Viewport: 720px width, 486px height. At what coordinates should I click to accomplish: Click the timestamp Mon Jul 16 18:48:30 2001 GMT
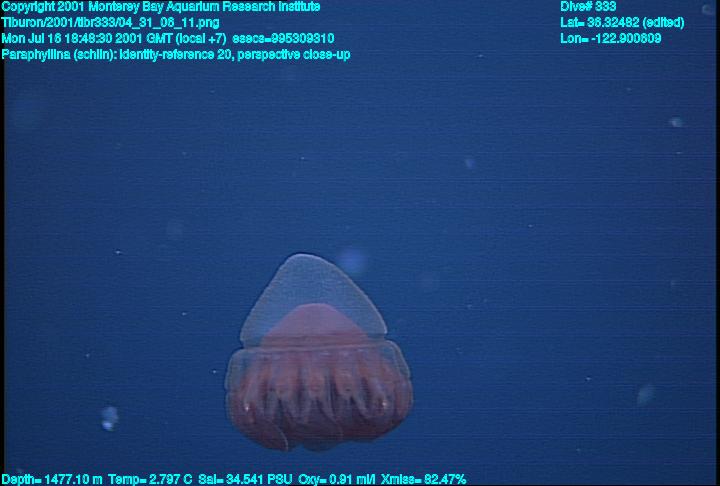tap(87, 39)
